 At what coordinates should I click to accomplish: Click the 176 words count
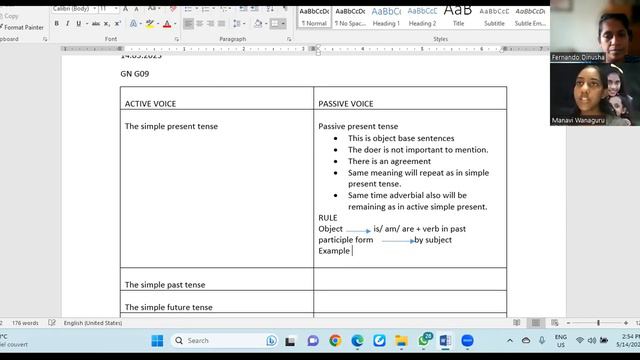coord(25,323)
